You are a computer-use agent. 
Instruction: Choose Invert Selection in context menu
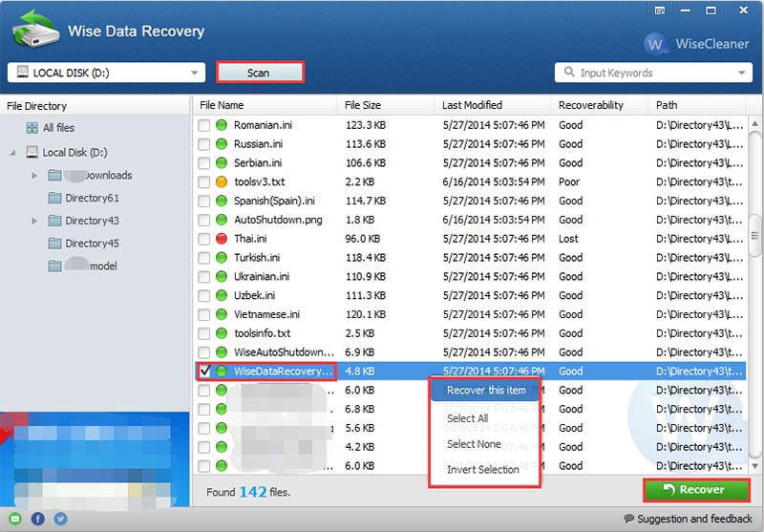pos(483,470)
